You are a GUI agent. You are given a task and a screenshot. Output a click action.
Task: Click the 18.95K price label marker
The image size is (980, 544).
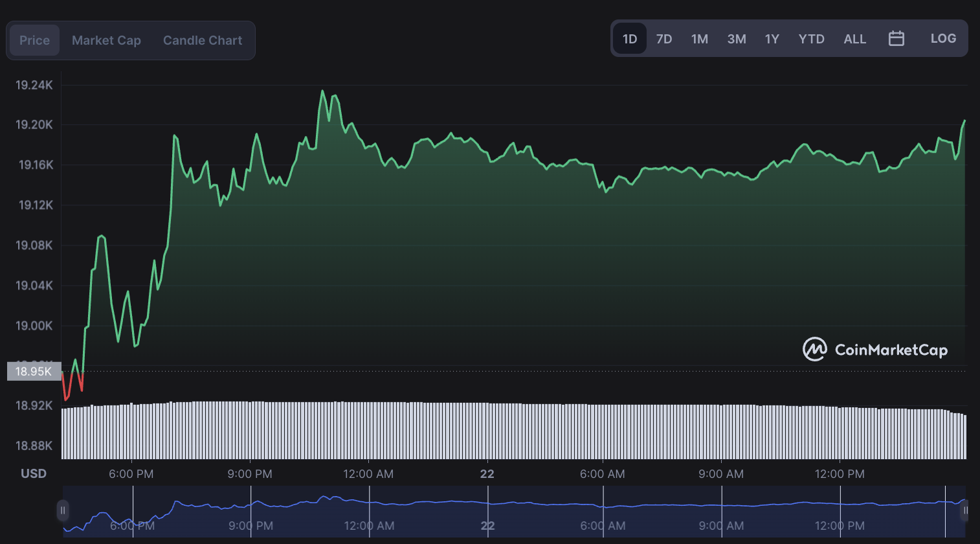click(x=34, y=371)
